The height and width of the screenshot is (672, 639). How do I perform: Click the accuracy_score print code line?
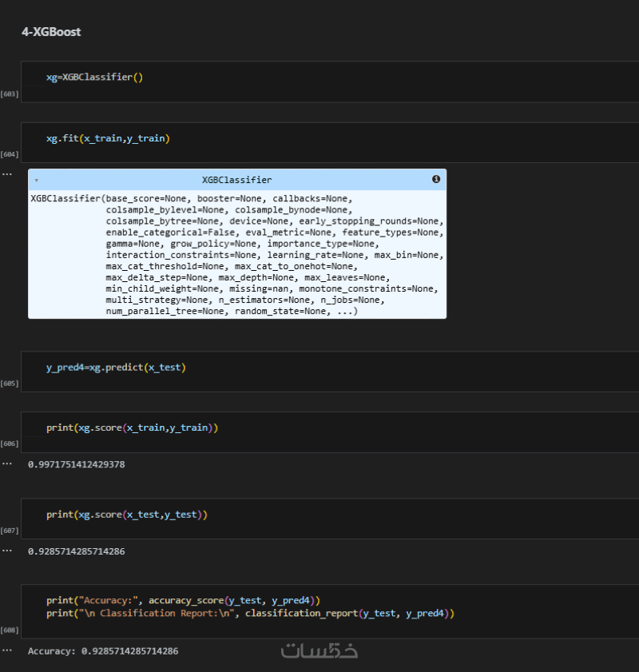(x=183, y=600)
